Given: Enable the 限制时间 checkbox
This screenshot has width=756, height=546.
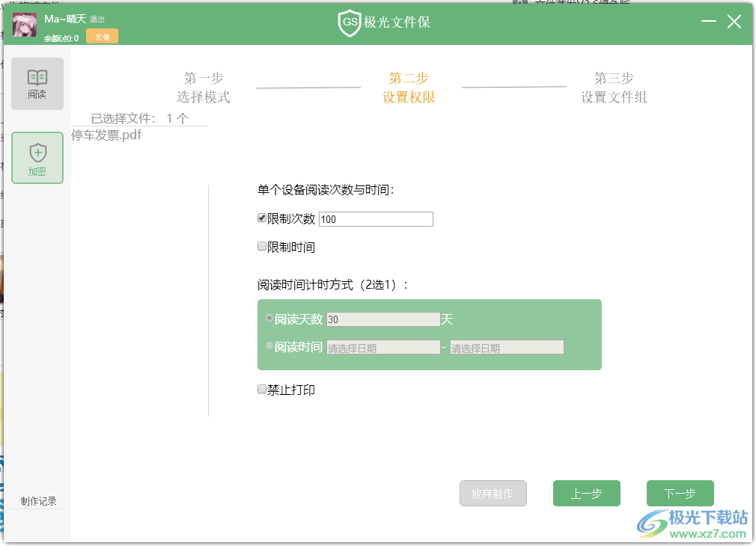Looking at the screenshot, I should click(262, 245).
